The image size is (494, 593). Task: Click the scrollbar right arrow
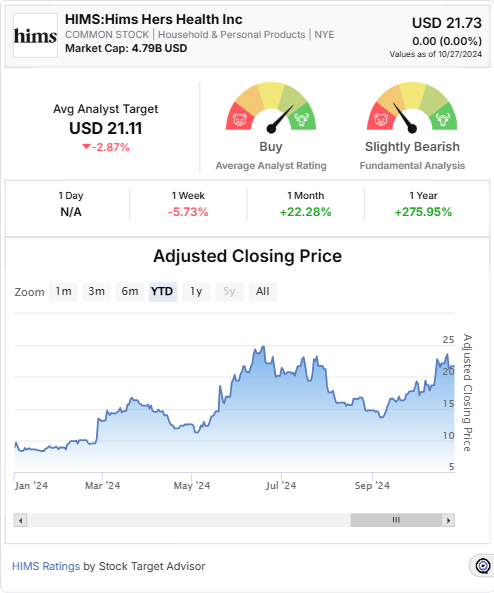449,520
